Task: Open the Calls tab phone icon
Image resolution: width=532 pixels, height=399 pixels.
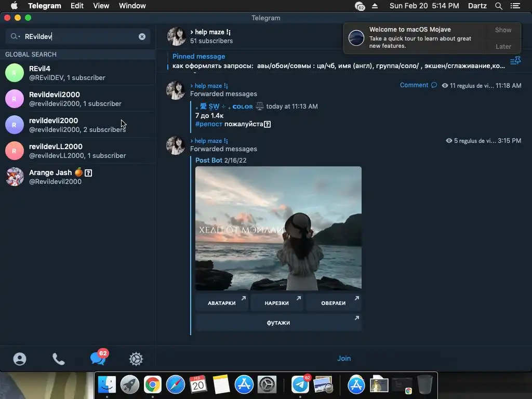Action: (59, 359)
